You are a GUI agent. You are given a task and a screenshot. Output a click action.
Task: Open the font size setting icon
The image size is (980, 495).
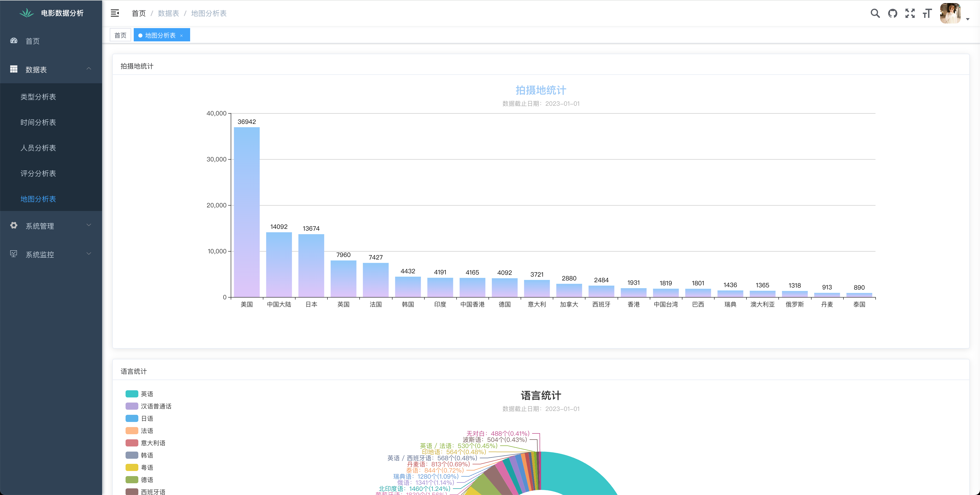[927, 13]
